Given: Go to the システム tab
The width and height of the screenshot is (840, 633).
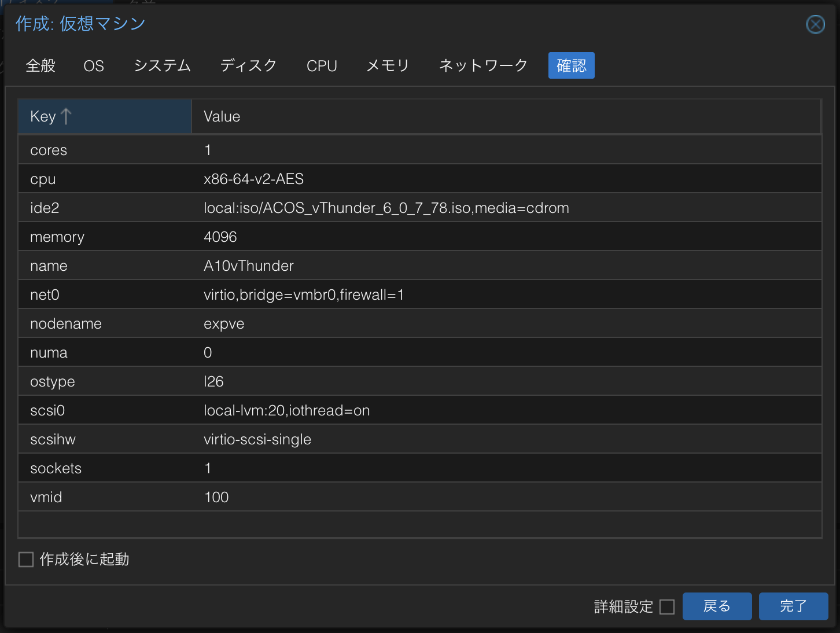Looking at the screenshot, I should (163, 65).
